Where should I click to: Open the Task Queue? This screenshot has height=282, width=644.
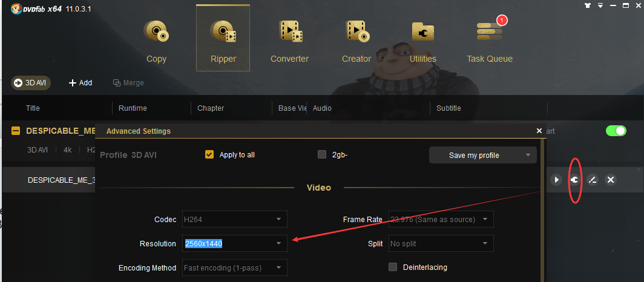coord(490,42)
